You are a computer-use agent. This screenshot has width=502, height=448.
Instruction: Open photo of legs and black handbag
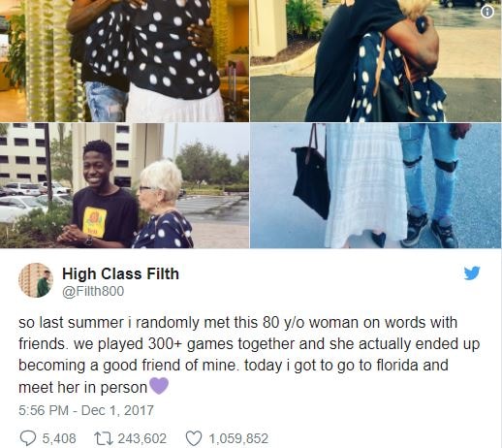pyautogui.click(x=376, y=185)
